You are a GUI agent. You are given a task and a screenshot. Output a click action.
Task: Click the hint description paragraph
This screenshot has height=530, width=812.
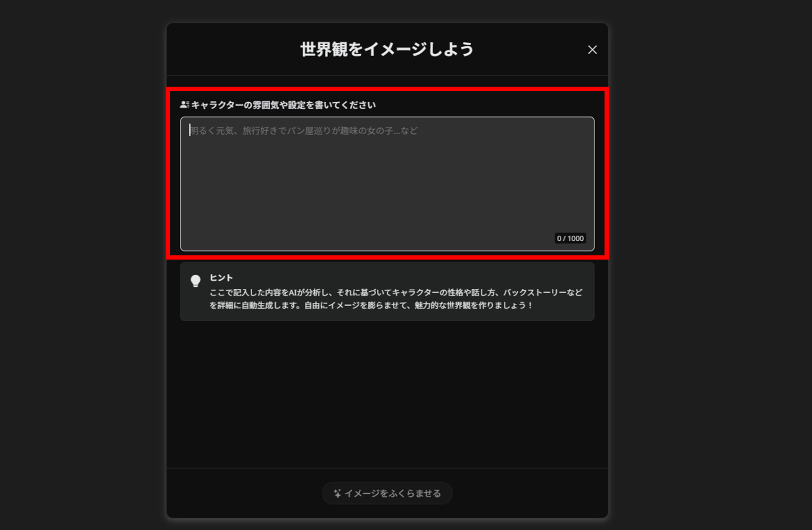pos(396,299)
